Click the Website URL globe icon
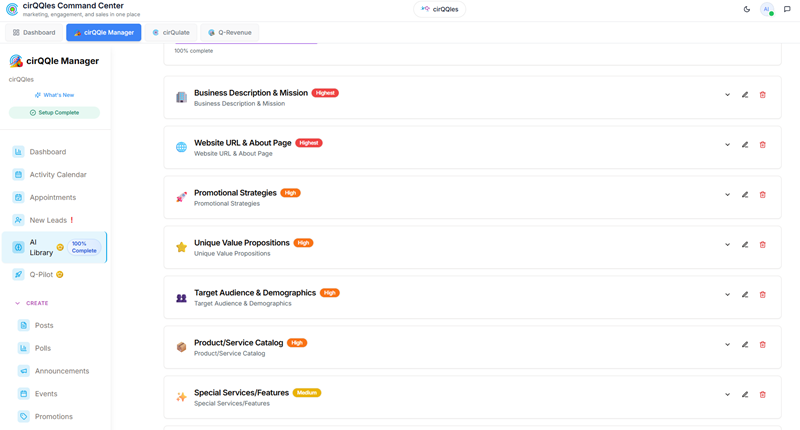The image size is (800, 430). click(x=181, y=147)
